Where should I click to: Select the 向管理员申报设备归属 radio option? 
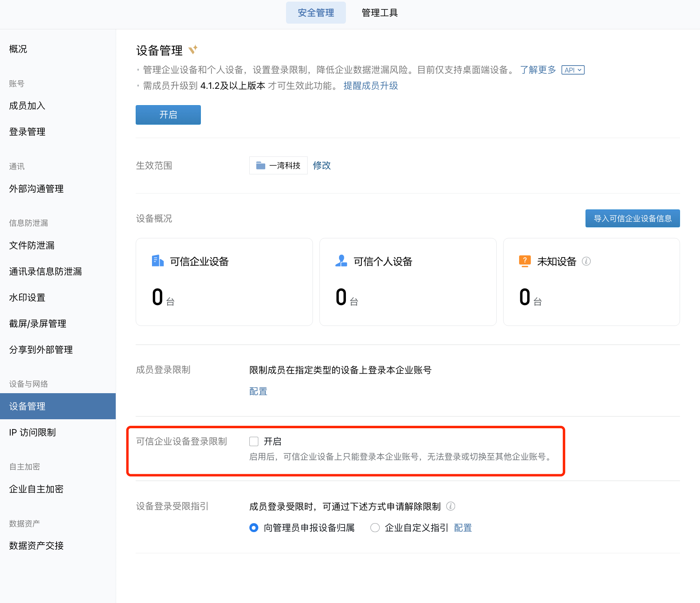click(254, 528)
